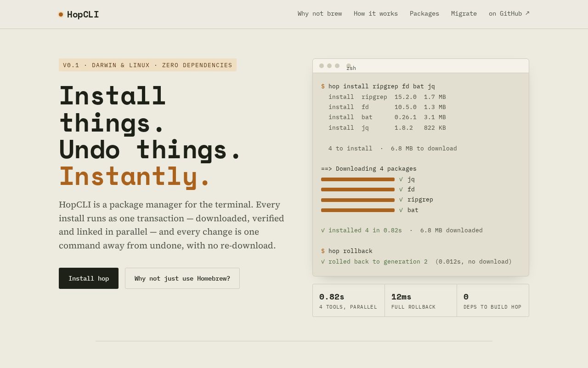Screen dimensions: 588x368
Task: Click the second terminal window dot
Action: tap(329, 66)
